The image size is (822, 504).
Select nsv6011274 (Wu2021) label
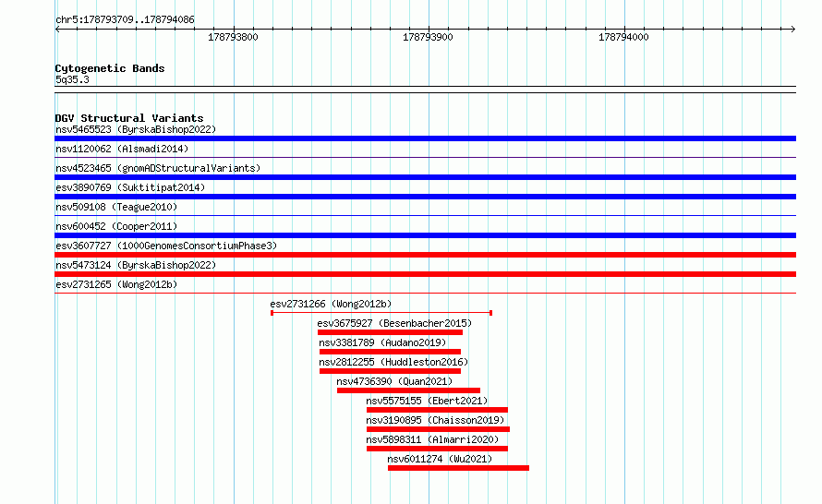point(440,459)
